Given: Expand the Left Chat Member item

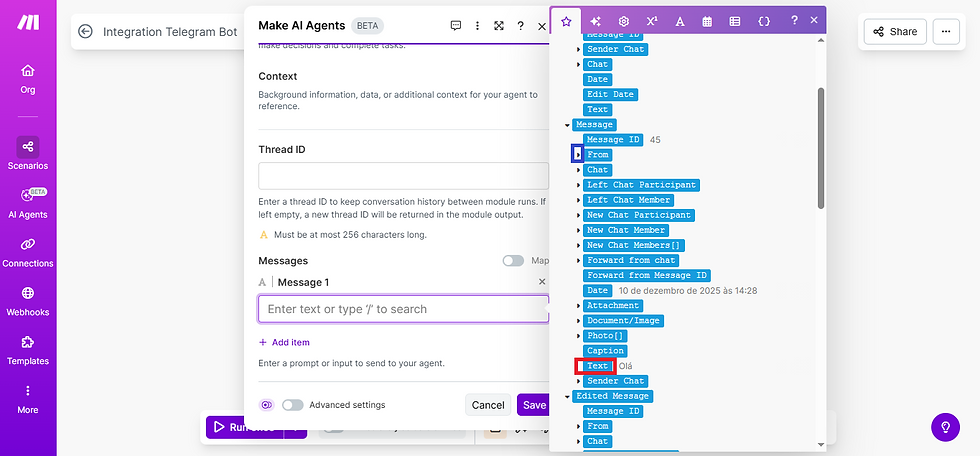Looking at the screenshot, I should pos(579,200).
